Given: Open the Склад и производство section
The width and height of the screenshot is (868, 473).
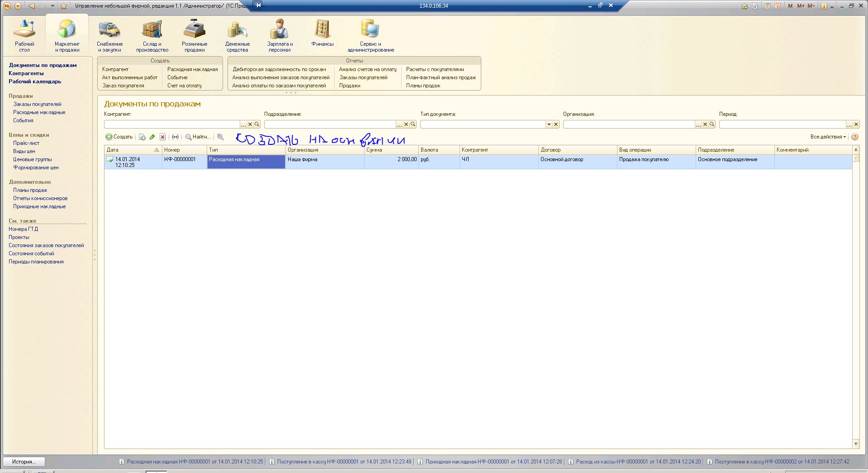Looking at the screenshot, I should pyautogui.click(x=152, y=36).
